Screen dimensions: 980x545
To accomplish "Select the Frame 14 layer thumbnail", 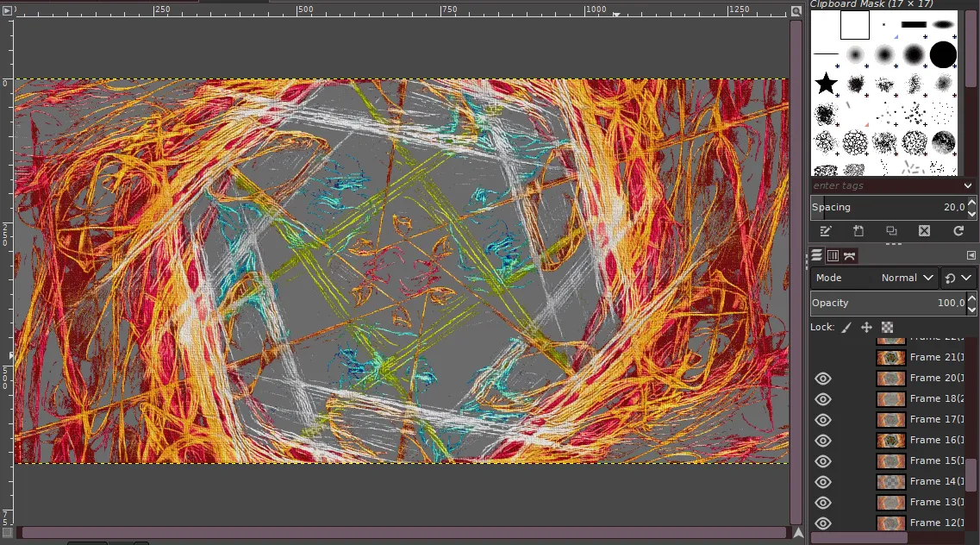I will click(890, 481).
